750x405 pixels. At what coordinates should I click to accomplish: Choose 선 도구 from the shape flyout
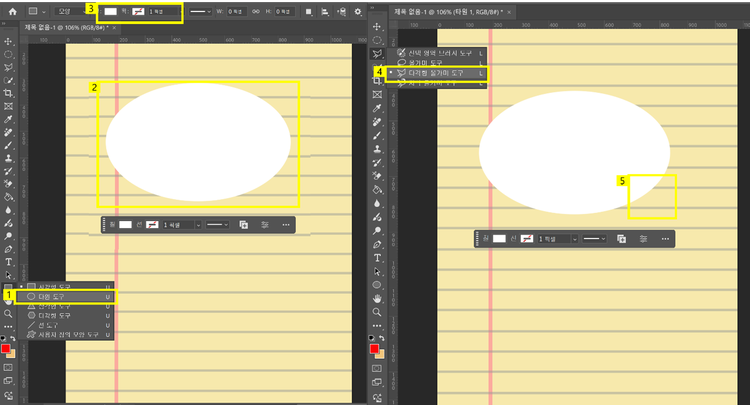[x=66, y=325]
